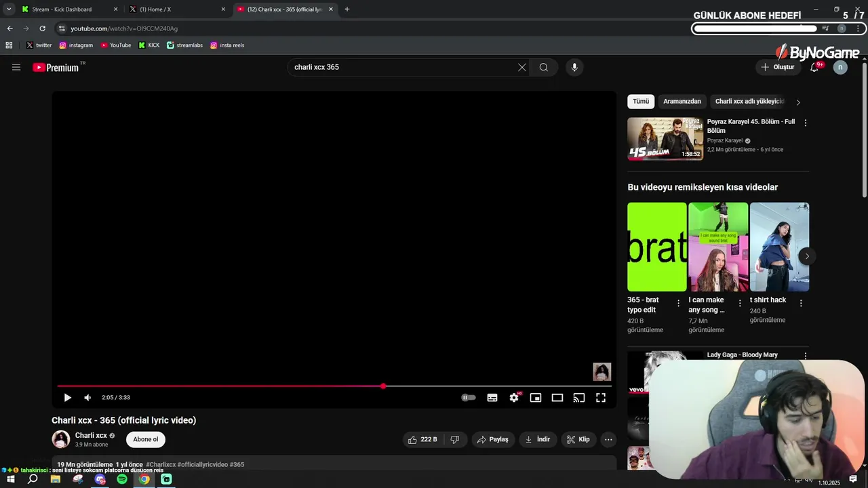Open 365 - brat typo edit short
This screenshot has height=488, width=868.
tap(657, 247)
